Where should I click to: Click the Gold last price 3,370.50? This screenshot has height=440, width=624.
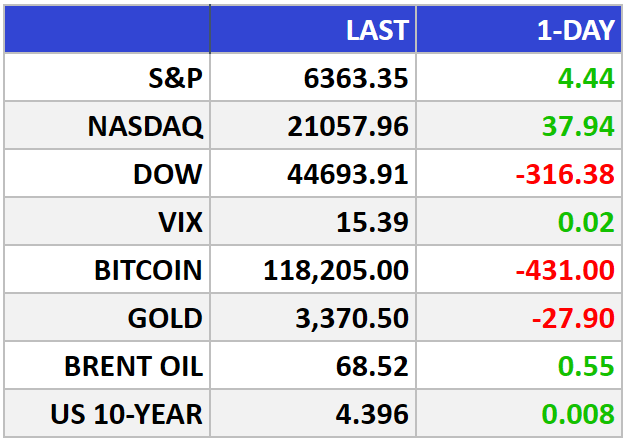352,319
